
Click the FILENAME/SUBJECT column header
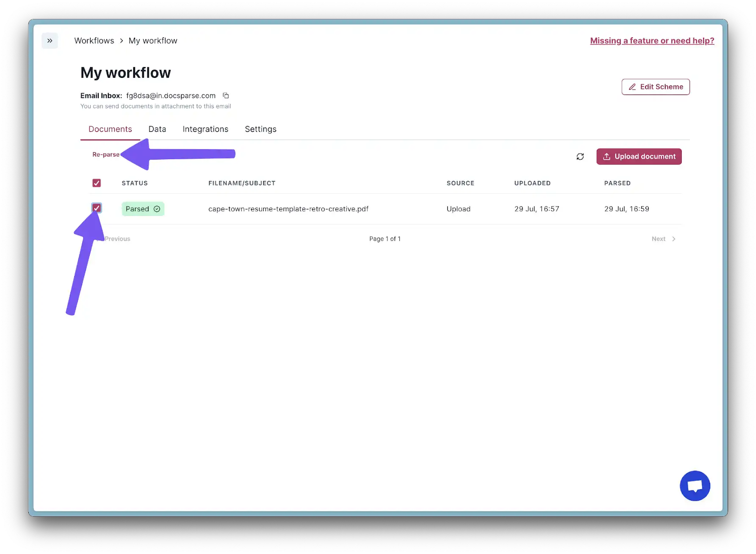click(242, 183)
